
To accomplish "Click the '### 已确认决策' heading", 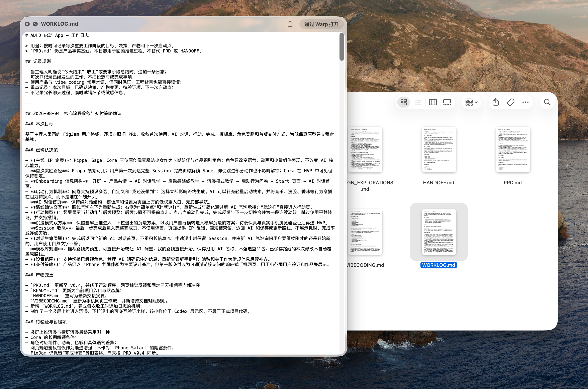I will 41,150.
